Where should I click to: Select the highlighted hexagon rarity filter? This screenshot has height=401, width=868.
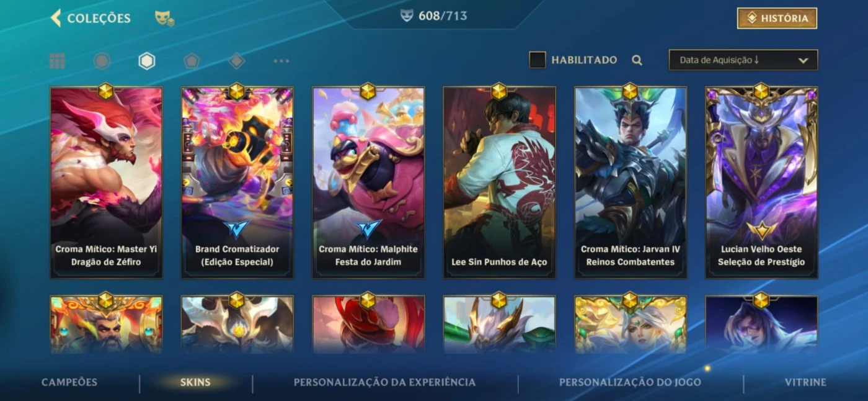coord(147,61)
